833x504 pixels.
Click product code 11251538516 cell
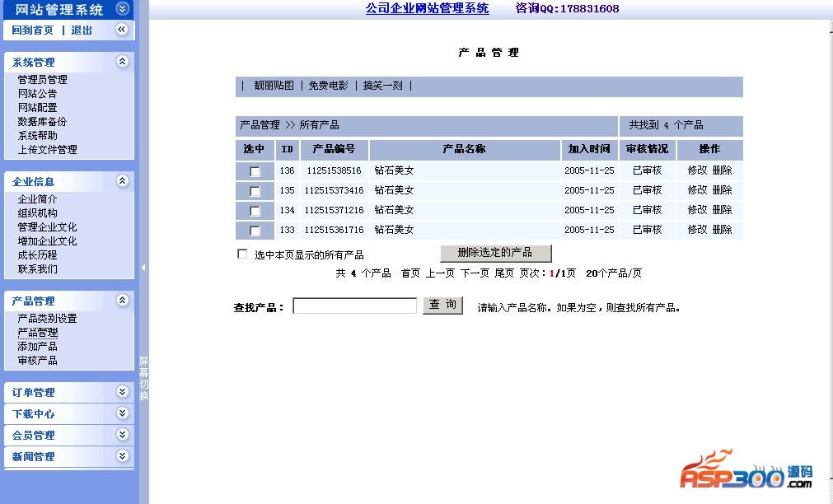coord(334,170)
